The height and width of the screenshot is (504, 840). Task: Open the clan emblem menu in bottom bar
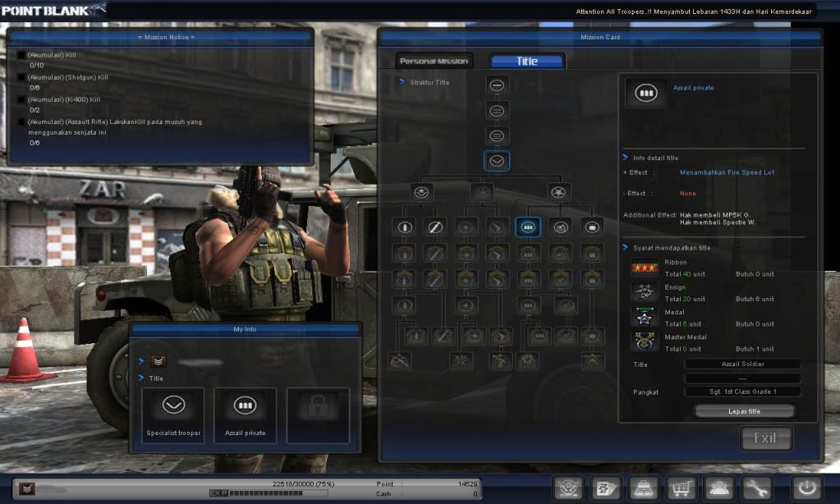pos(568,488)
